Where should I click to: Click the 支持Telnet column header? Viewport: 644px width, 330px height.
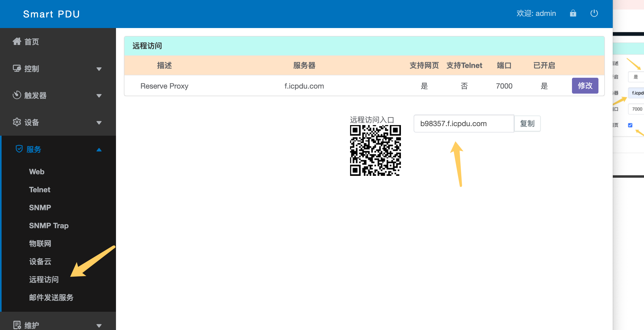pos(464,65)
